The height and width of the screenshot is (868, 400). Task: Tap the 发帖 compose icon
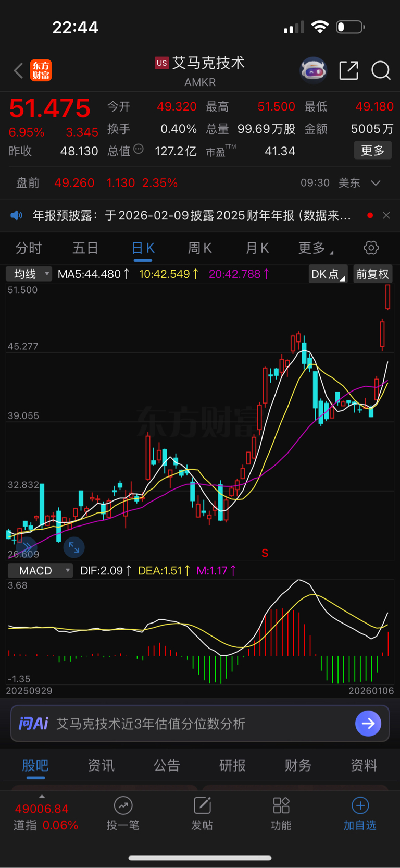click(x=202, y=805)
